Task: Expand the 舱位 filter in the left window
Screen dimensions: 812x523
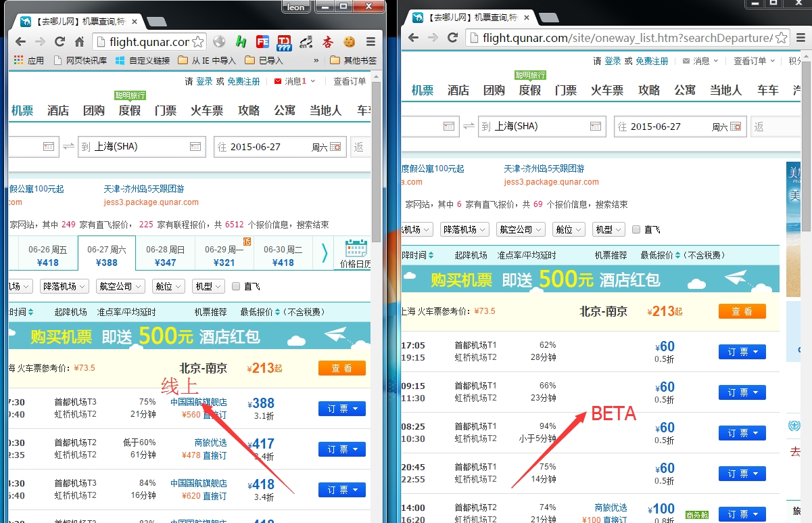Action: click(168, 286)
